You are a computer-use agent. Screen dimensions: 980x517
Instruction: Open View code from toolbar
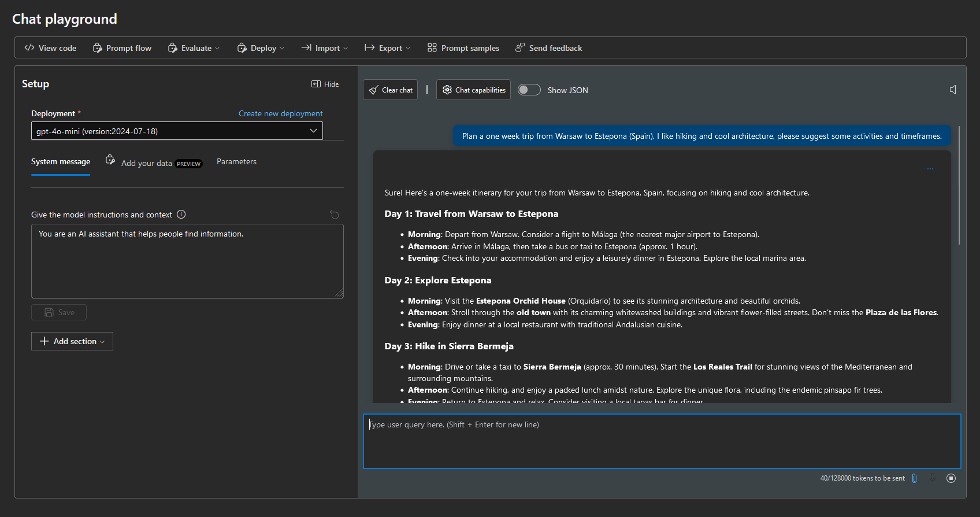point(50,48)
